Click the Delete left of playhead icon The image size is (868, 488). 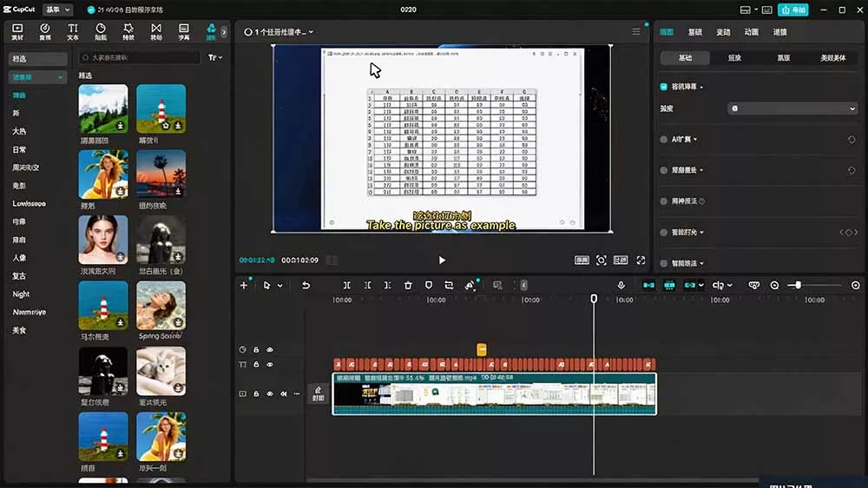click(x=367, y=286)
